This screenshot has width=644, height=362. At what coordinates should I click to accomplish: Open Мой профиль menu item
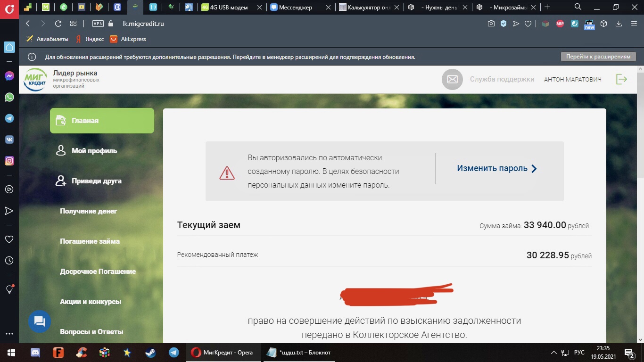[94, 151]
